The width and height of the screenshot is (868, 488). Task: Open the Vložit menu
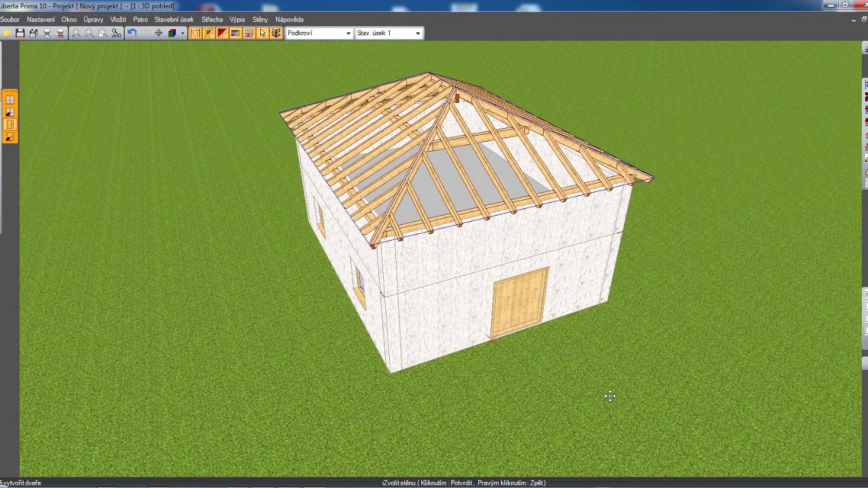click(118, 20)
